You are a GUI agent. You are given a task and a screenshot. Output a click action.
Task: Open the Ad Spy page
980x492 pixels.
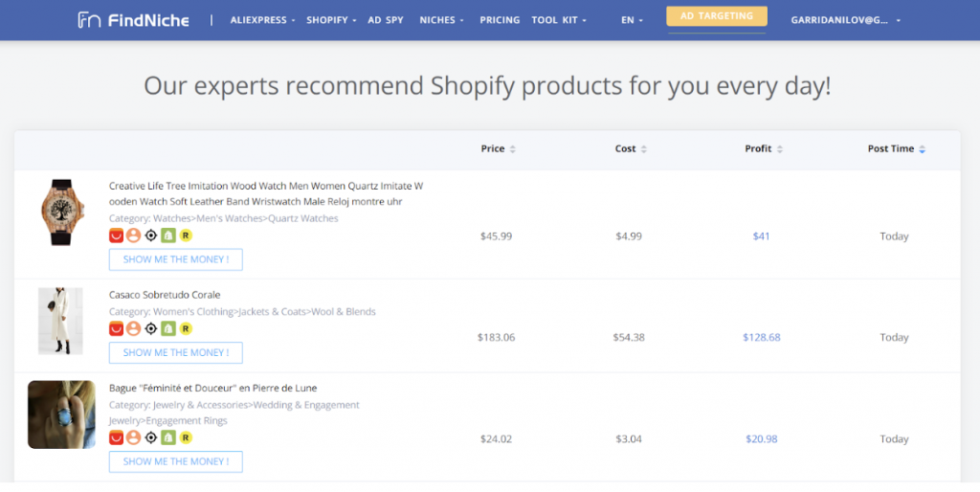(x=386, y=20)
